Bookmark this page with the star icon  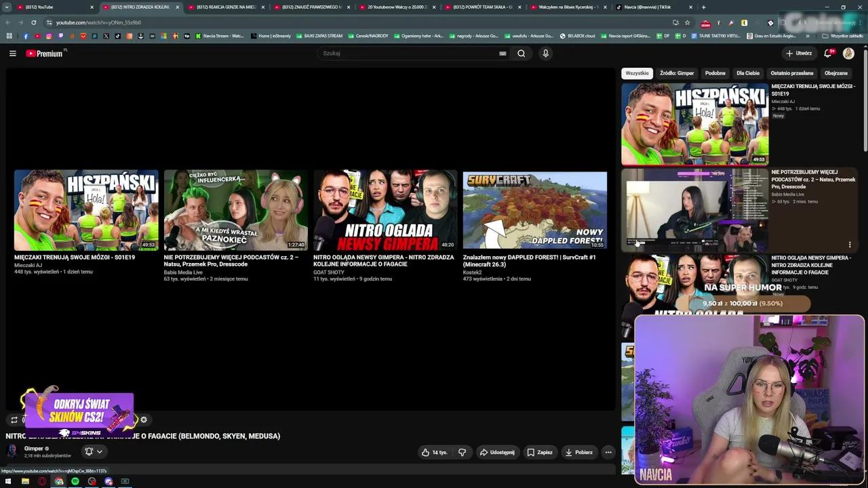(687, 22)
